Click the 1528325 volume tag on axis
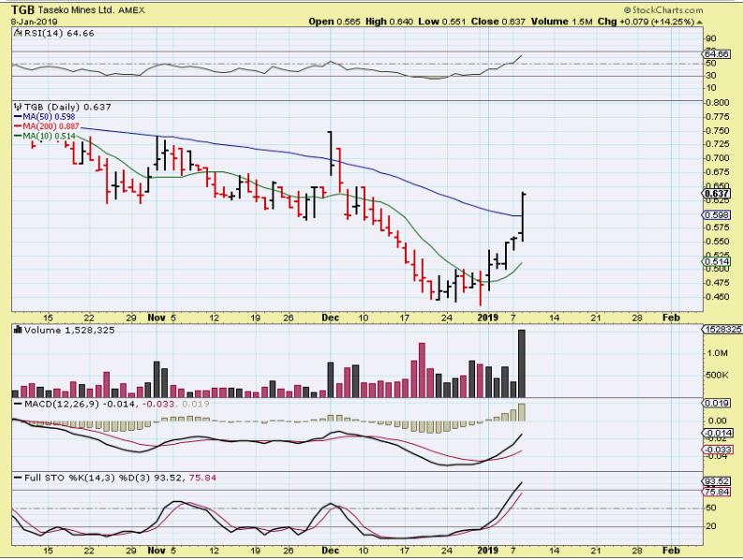Screen dimensions: 743x560 pyautogui.click(x=722, y=330)
